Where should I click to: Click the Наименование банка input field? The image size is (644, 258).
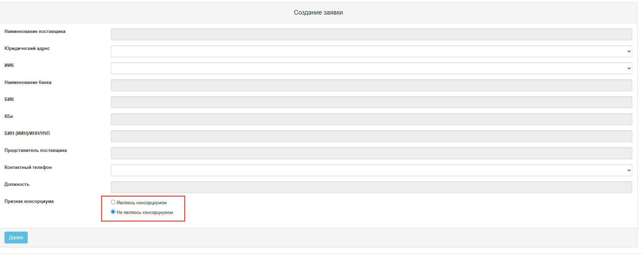tap(371, 85)
